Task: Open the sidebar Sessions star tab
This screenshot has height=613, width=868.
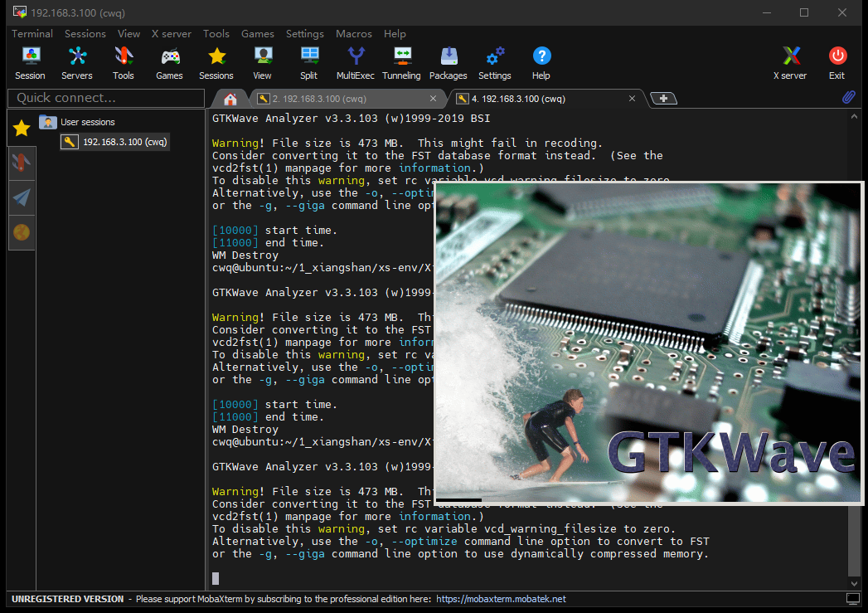Action: click(22, 129)
